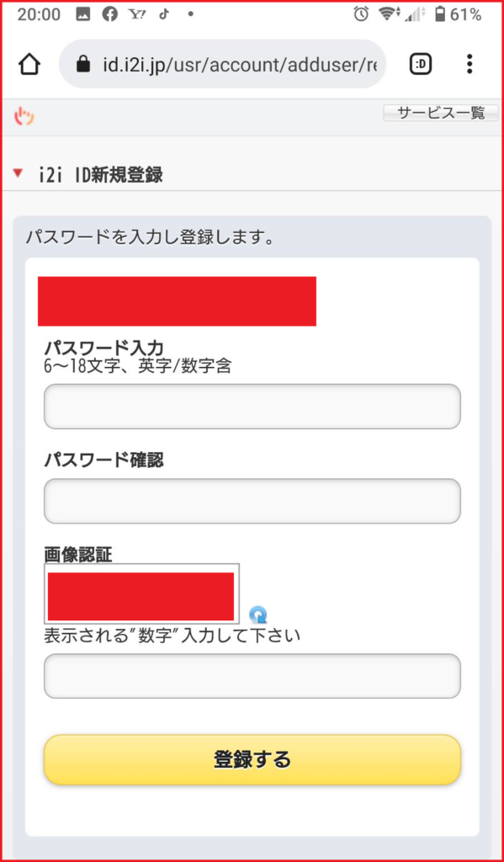Click the 登録する button

pos(252,760)
